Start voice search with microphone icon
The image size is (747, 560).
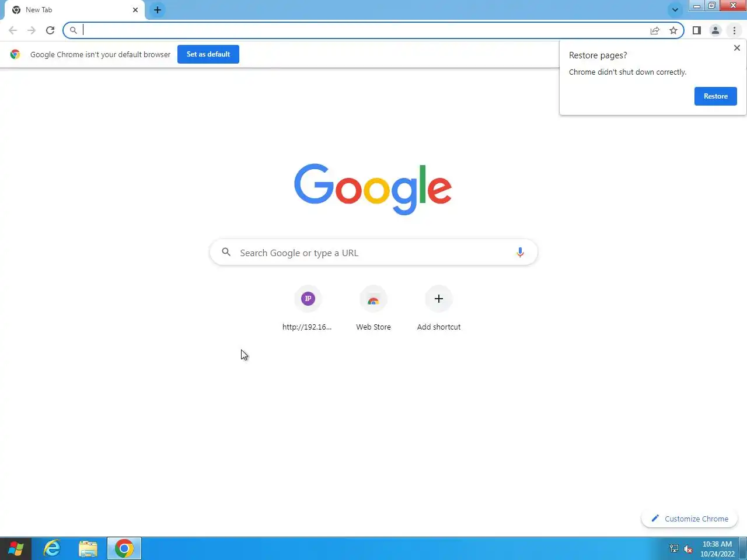(520, 253)
